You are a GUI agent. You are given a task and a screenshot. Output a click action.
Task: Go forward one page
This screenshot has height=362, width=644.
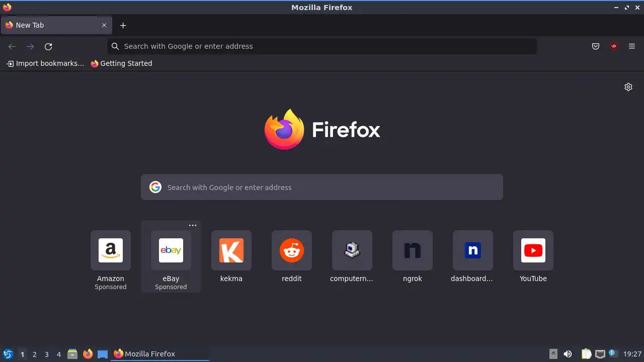point(30,46)
